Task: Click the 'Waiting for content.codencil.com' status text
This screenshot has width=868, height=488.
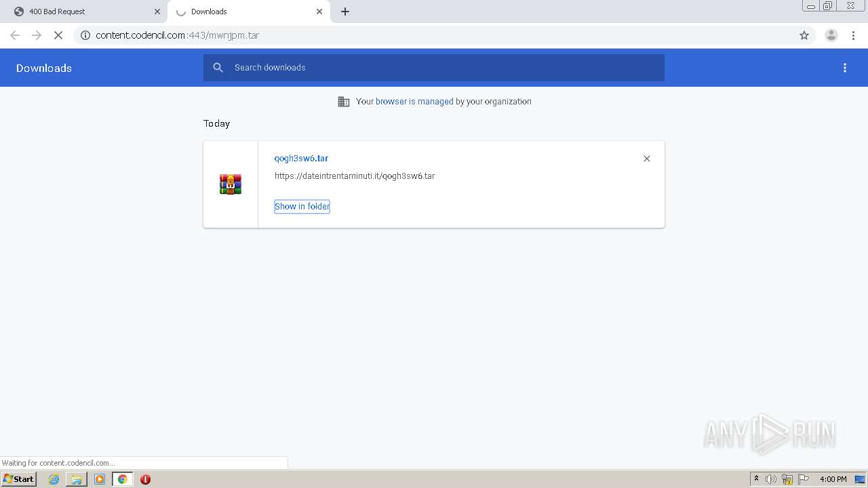Action: coord(58,463)
